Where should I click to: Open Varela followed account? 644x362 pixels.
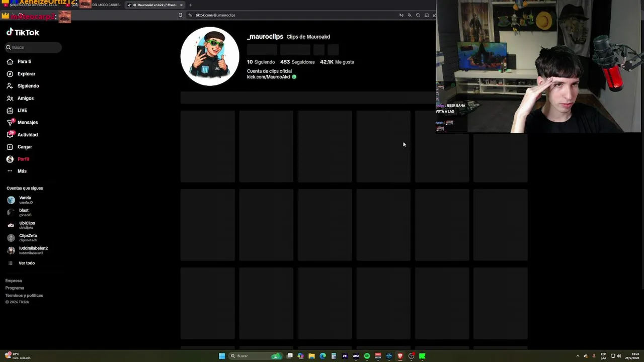point(19,200)
